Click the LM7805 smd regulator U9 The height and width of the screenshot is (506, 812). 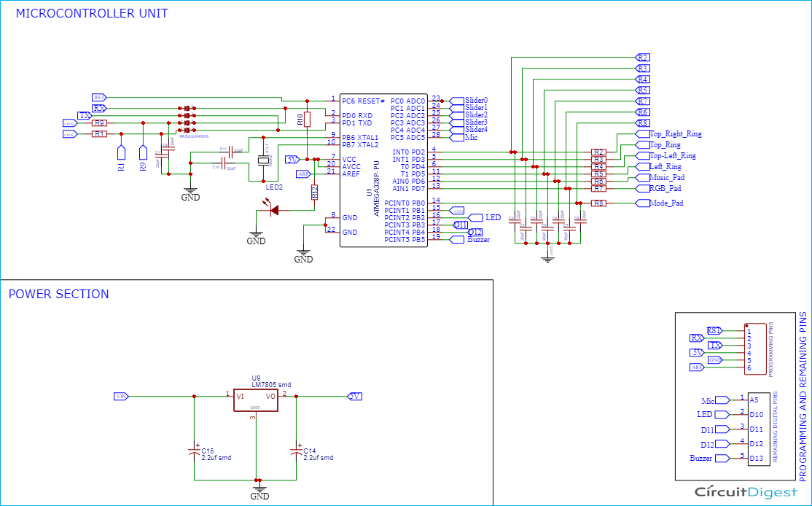click(255, 400)
